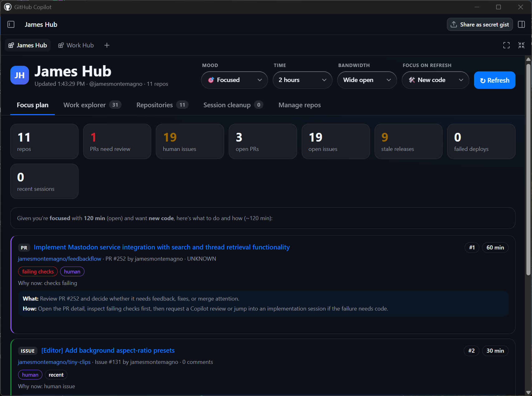
Task: Click the 9 stale releases card
Action: point(409,142)
